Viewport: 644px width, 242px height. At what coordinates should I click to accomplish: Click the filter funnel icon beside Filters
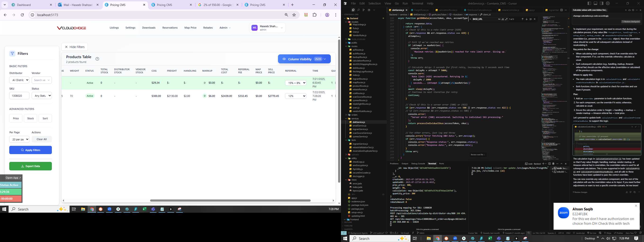pyautogui.click(x=12, y=53)
